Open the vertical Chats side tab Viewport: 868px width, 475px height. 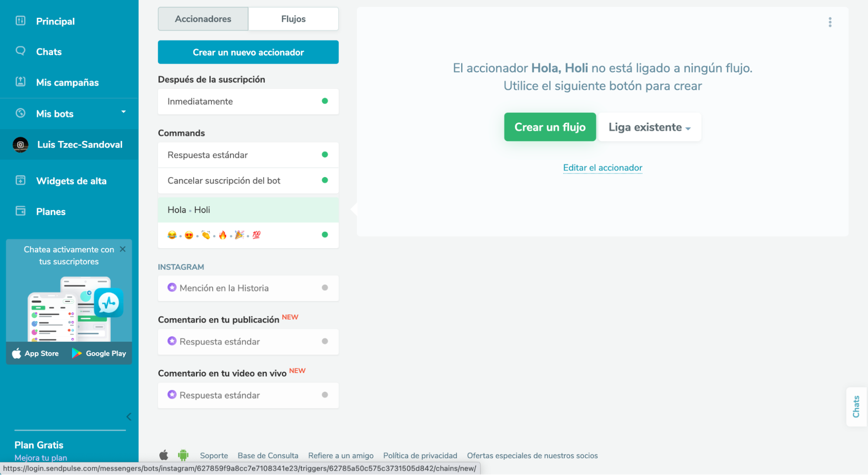click(856, 406)
